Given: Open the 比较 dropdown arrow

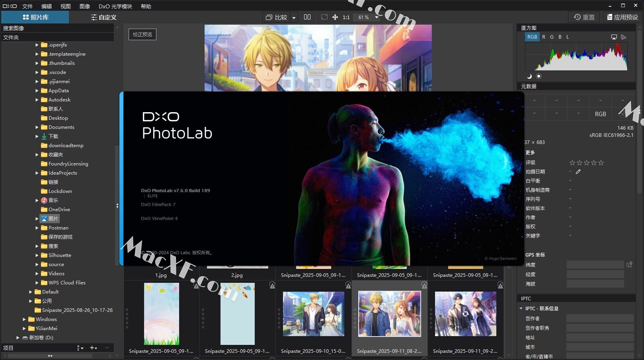Looking at the screenshot, I should [x=294, y=18].
